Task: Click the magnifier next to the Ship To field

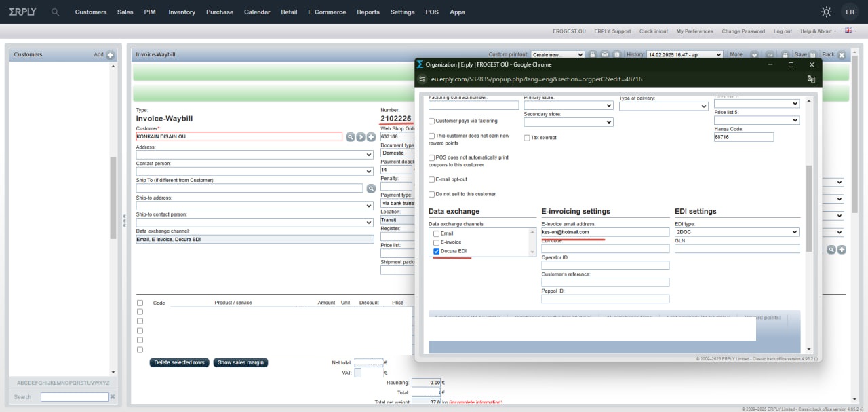Action: pyautogui.click(x=371, y=188)
